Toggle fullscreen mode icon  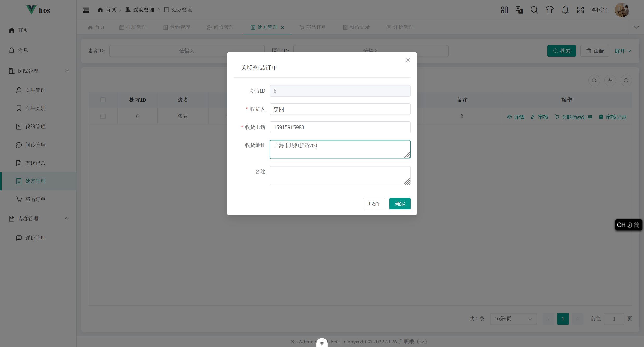click(x=580, y=10)
